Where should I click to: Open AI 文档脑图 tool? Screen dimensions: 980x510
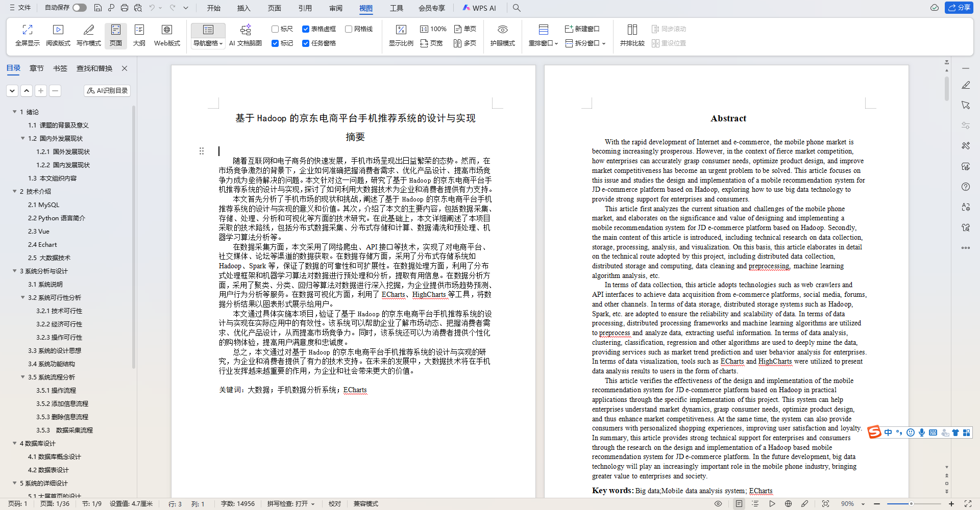pos(246,36)
